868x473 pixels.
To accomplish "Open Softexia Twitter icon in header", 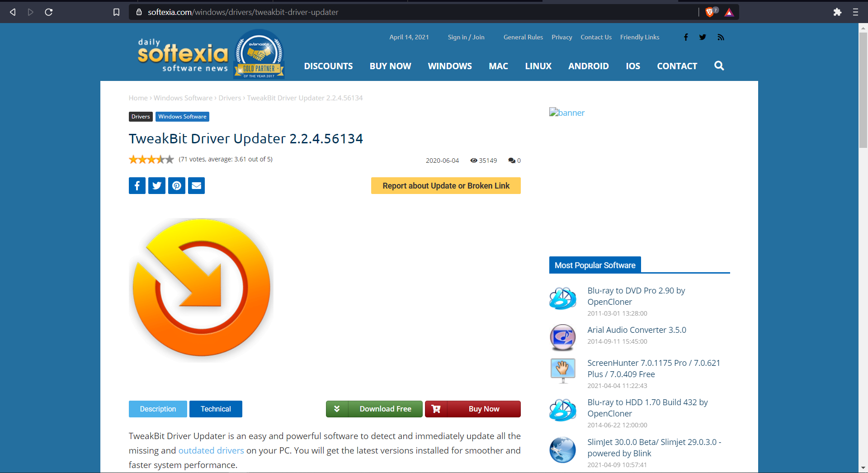I will 703,37.
